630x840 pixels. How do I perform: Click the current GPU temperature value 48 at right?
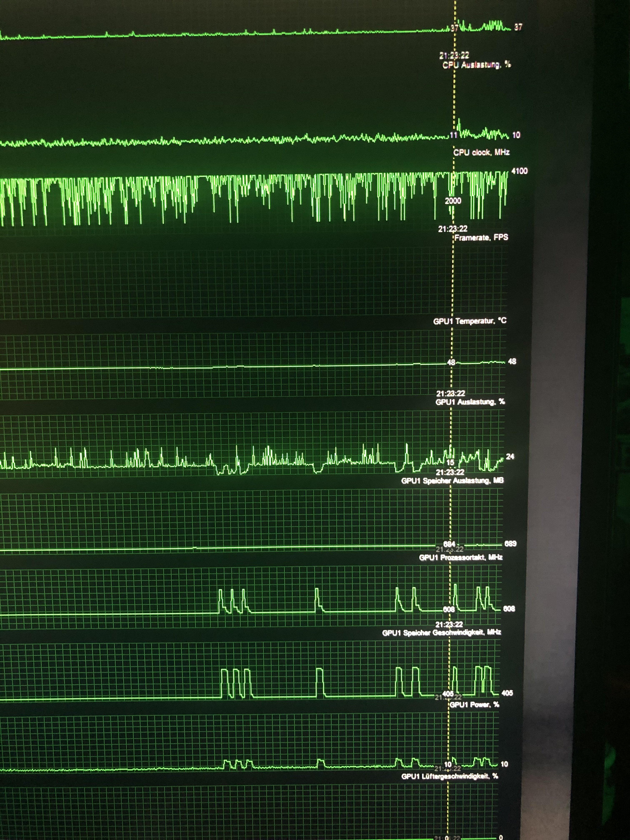coord(512,361)
